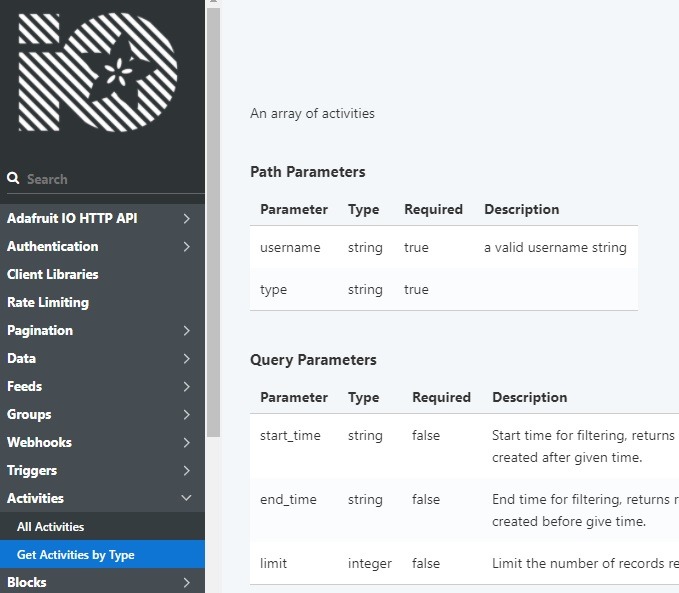The image size is (679, 593).
Task: Collapse the Activities section chevron
Action: click(x=187, y=498)
